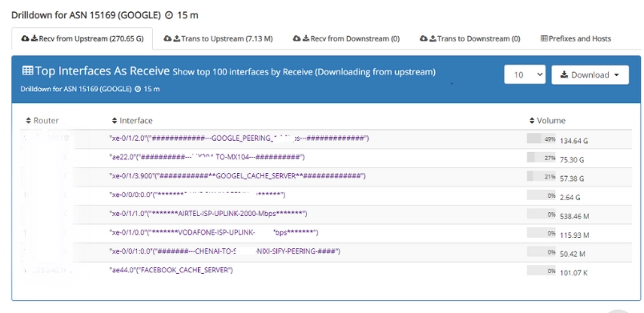Click the 49% volume progress bar
This screenshot has width=644, height=313.
(541, 138)
